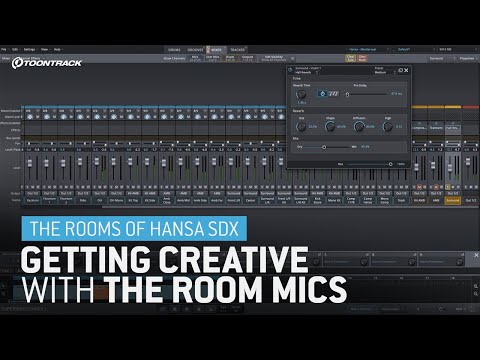
Task: Select the Ride channel name
Action: [83, 200]
